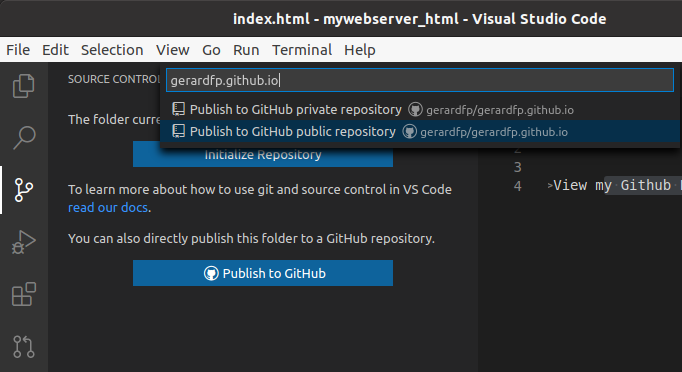Open the File menu
The width and height of the screenshot is (682, 372).
(x=18, y=50)
